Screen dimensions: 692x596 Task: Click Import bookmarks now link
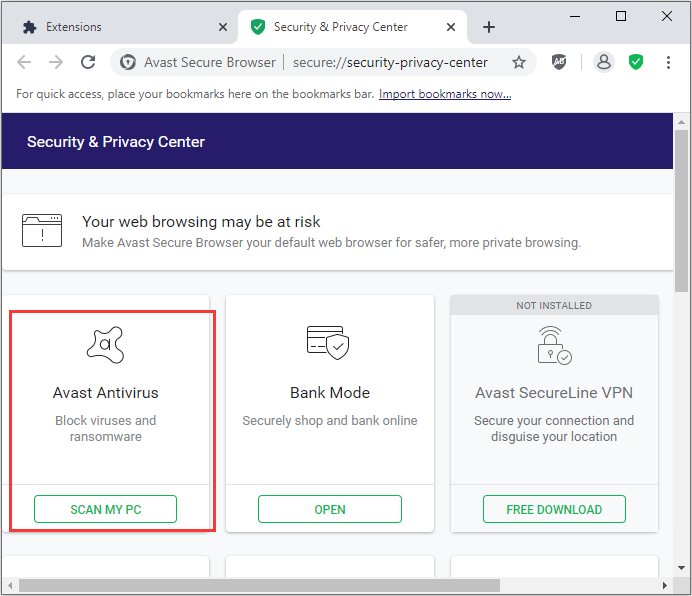pyautogui.click(x=445, y=94)
